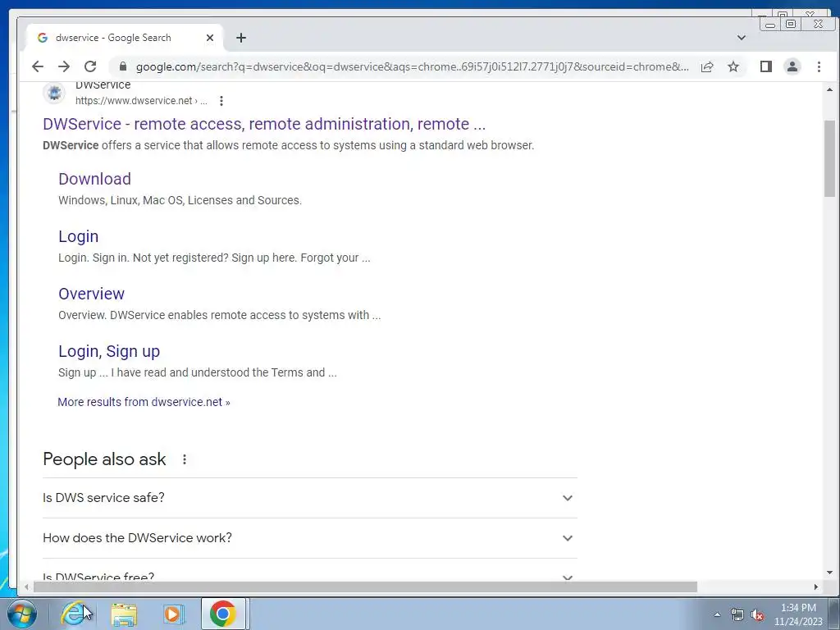Expand 'Is DWS service safe?' question
The width and height of the screenshot is (840, 630).
click(309, 498)
